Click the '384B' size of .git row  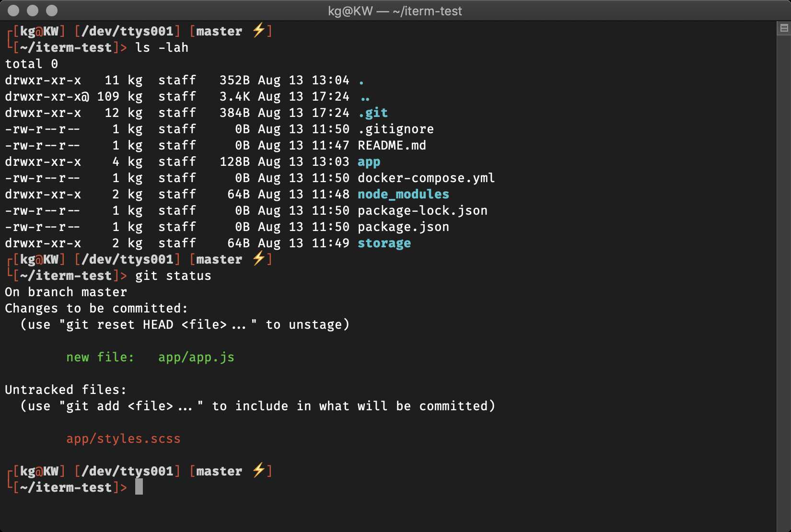coord(235,113)
